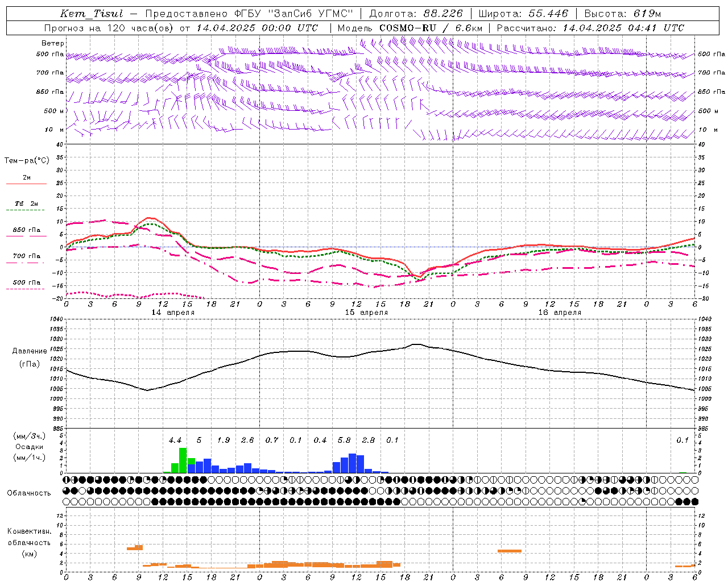
Task: Click the Td 2м dew point legend entry
Action: 27,203
